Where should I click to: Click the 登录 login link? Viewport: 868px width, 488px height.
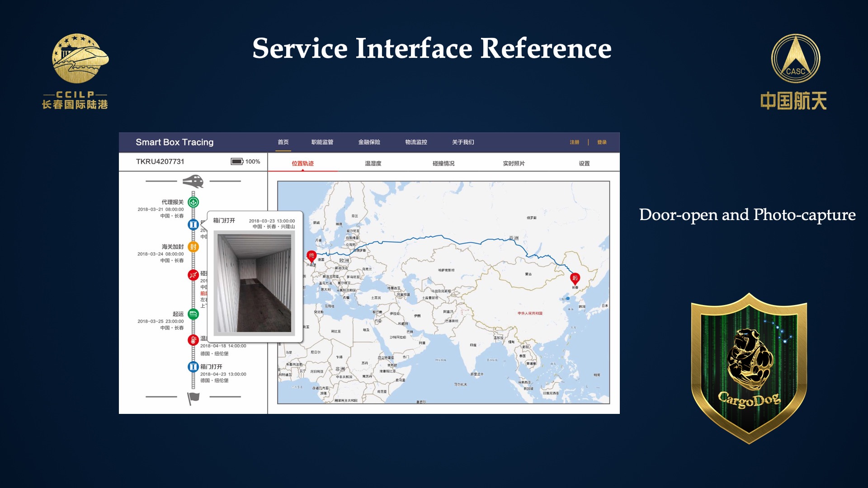tap(602, 142)
